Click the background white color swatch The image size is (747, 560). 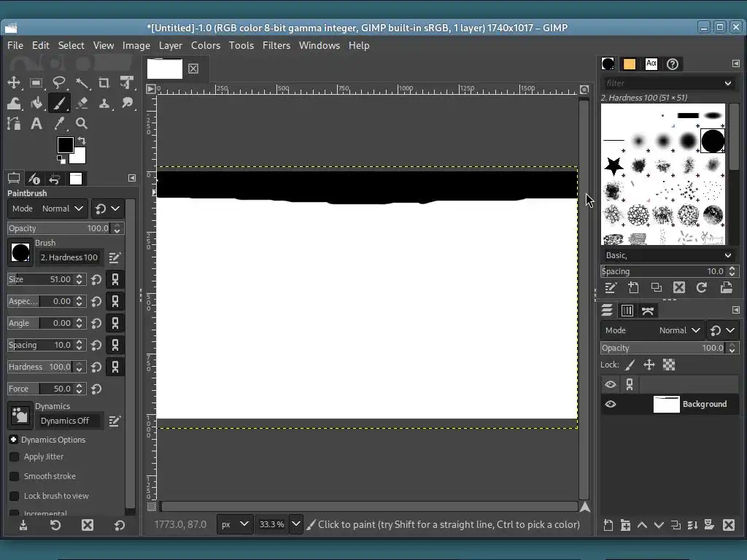pos(79,157)
